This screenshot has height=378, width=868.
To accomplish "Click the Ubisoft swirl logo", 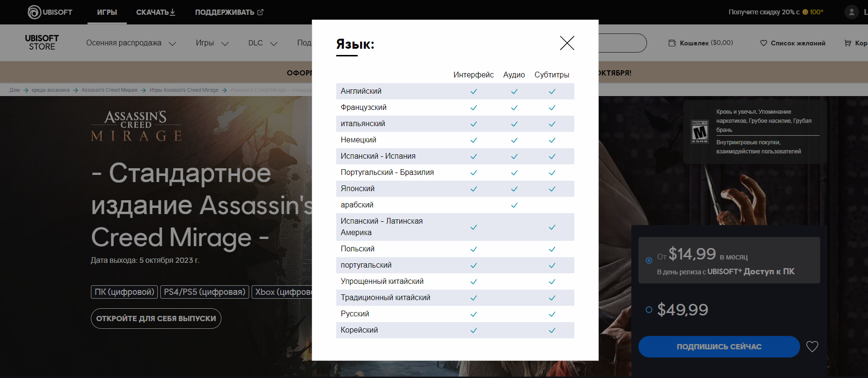I will pyautogui.click(x=34, y=12).
